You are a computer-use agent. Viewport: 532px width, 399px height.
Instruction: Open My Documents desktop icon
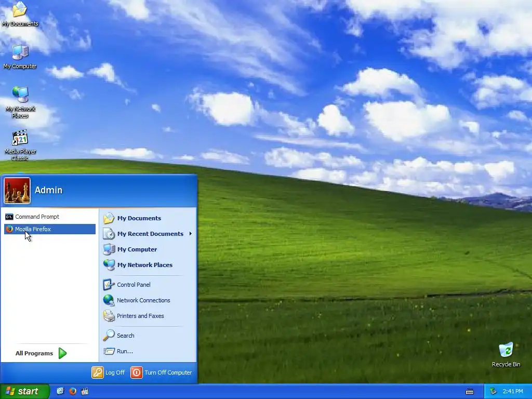[20, 14]
